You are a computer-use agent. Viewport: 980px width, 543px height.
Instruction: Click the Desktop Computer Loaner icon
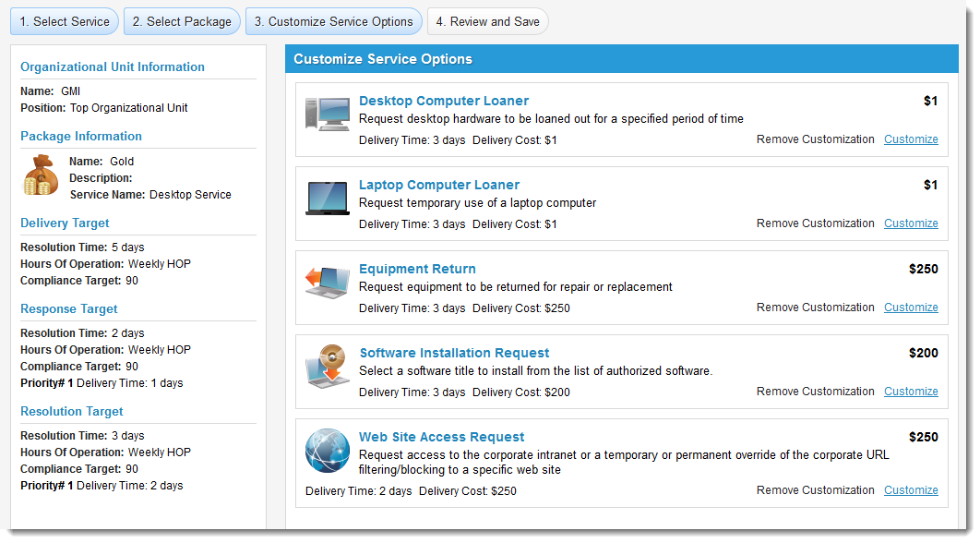[x=328, y=115]
